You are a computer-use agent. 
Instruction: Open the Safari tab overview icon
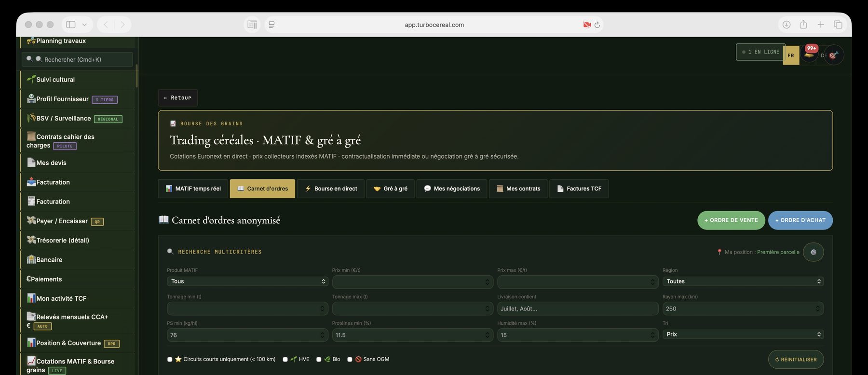click(838, 25)
